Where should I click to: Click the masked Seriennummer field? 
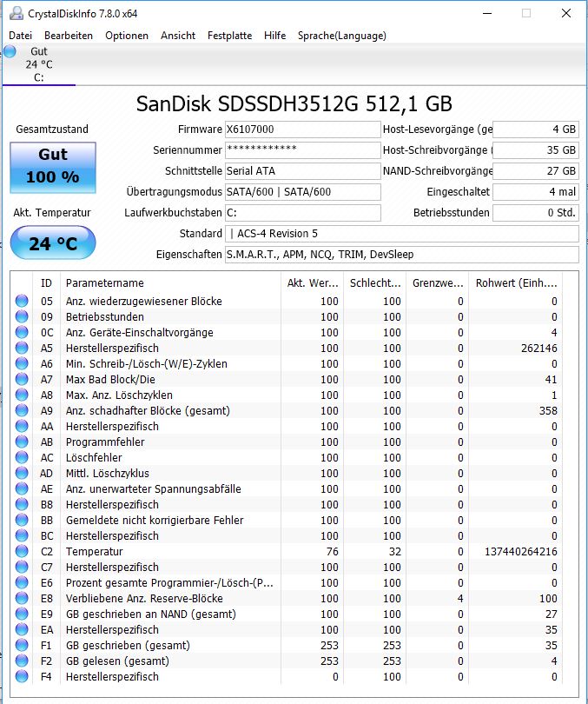303,150
